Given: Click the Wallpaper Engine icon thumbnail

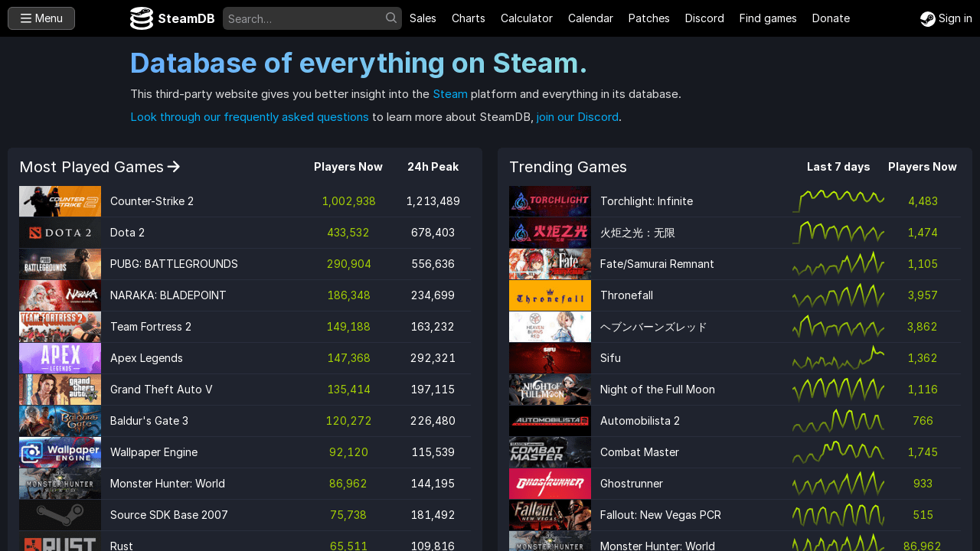Looking at the screenshot, I should pyautogui.click(x=60, y=452).
